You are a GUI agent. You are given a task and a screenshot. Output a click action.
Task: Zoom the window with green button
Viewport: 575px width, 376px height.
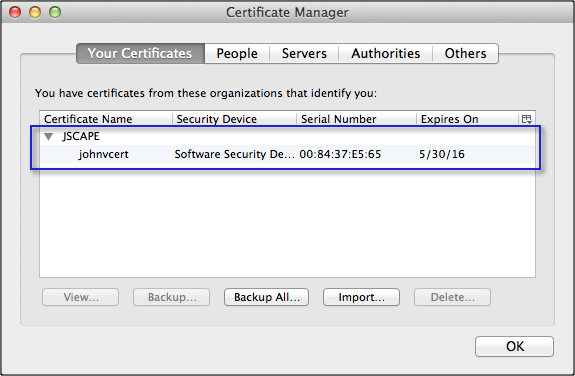pyautogui.click(x=55, y=12)
